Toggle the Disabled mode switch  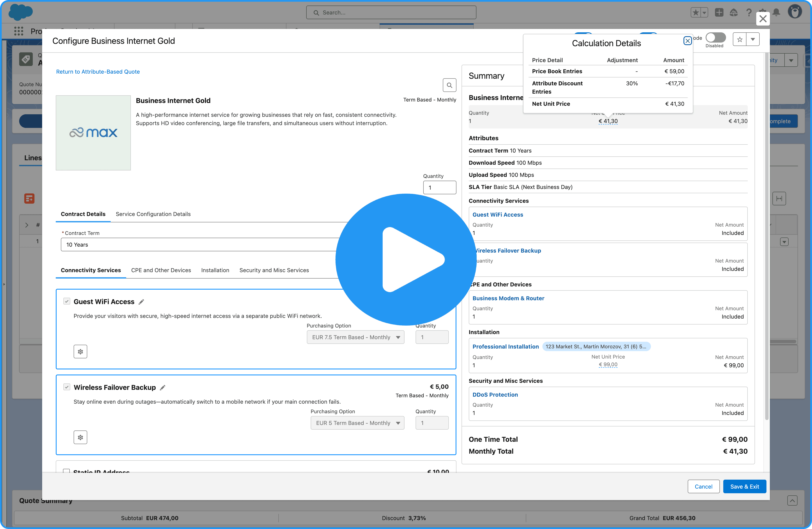click(715, 38)
